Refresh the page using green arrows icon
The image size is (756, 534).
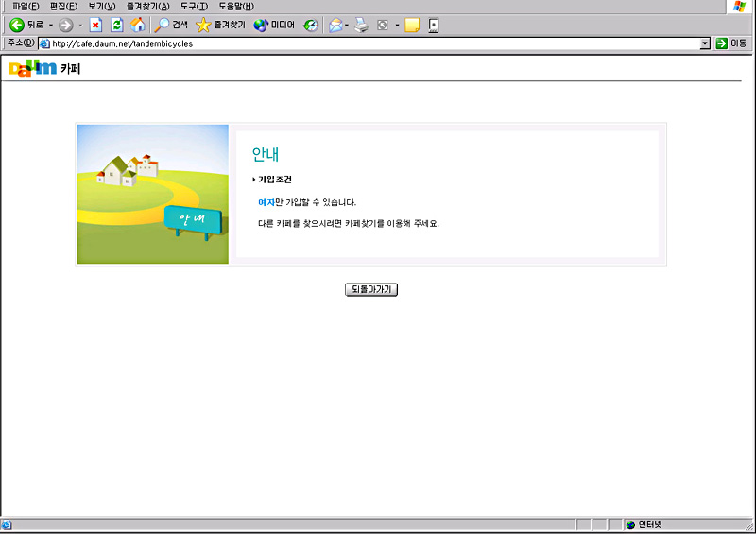[117, 26]
